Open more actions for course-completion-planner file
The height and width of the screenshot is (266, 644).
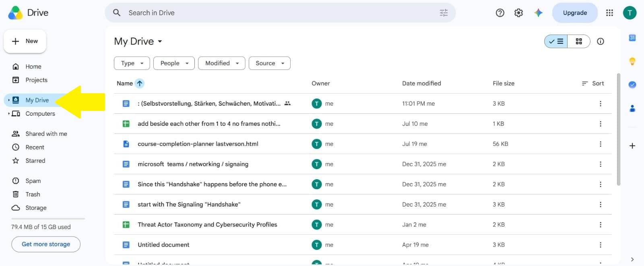point(601,144)
